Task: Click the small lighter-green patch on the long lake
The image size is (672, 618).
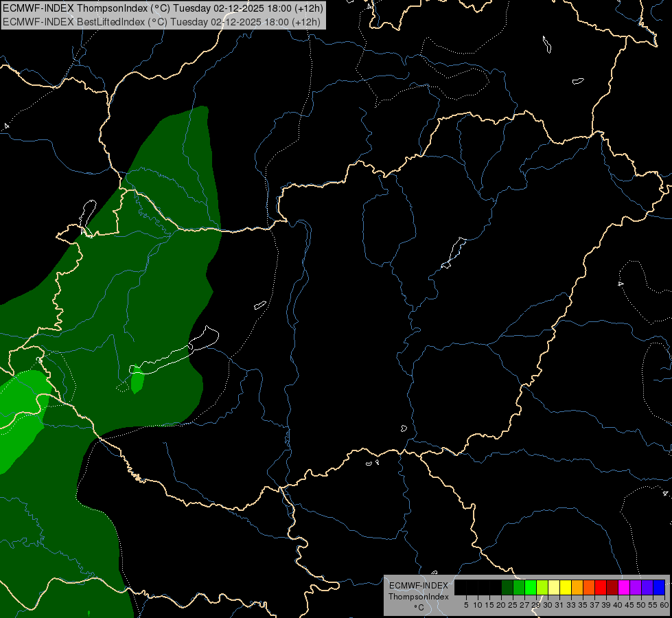Action: click(x=137, y=380)
